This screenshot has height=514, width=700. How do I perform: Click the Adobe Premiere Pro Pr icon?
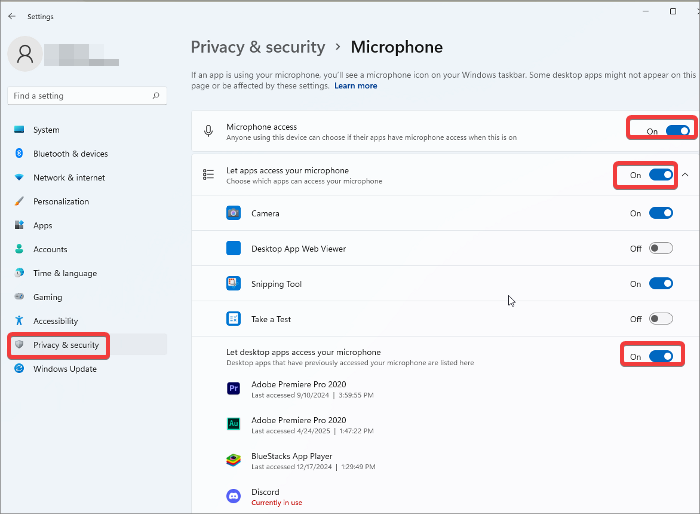point(233,388)
